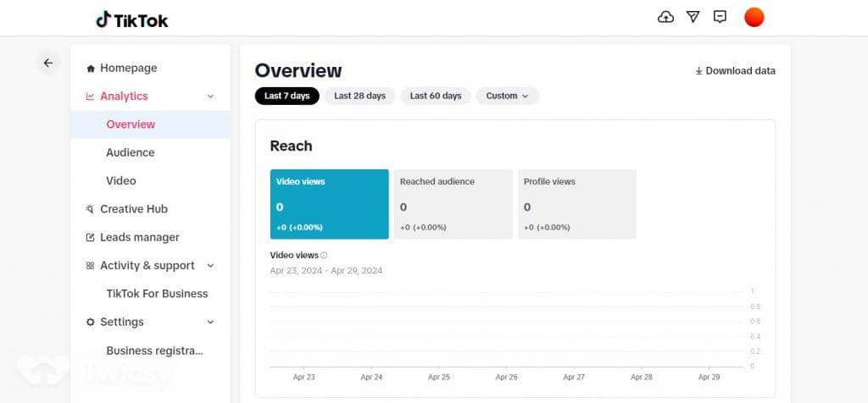
Task: Select the Last 60 days filter
Action: [x=436, y=96]
